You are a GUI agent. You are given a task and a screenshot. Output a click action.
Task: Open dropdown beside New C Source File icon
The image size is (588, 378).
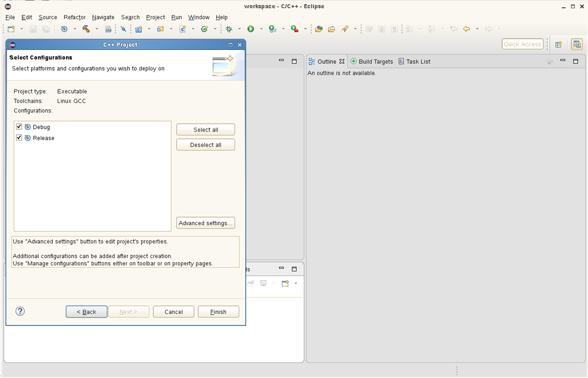pos(193,29)
